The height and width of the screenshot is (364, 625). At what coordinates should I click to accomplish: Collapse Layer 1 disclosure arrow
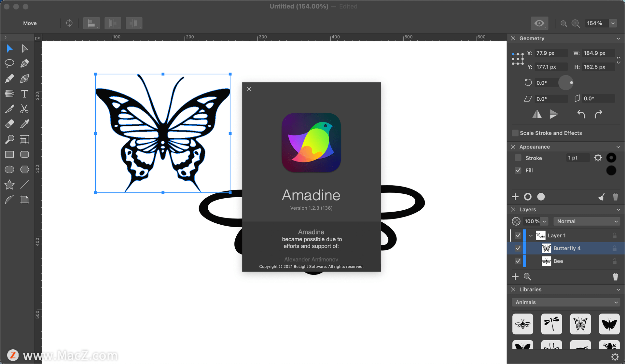tap(531, 235)
